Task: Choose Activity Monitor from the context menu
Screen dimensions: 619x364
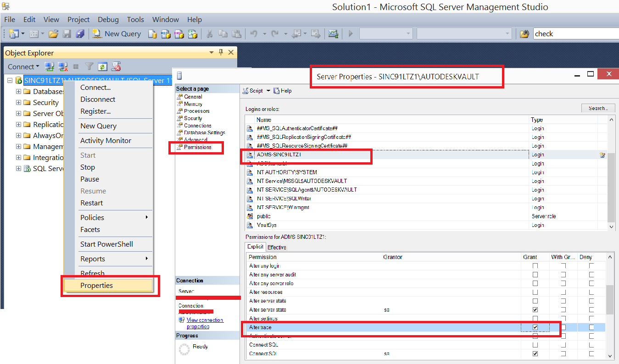Action: (106, 140)
